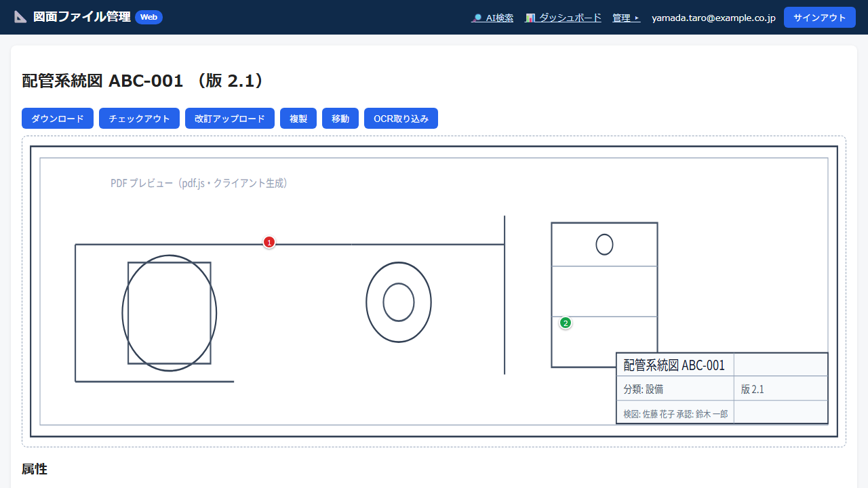868x488 pixels.
Task: Open the AI検索 link
Action: [x=492, y=18]
